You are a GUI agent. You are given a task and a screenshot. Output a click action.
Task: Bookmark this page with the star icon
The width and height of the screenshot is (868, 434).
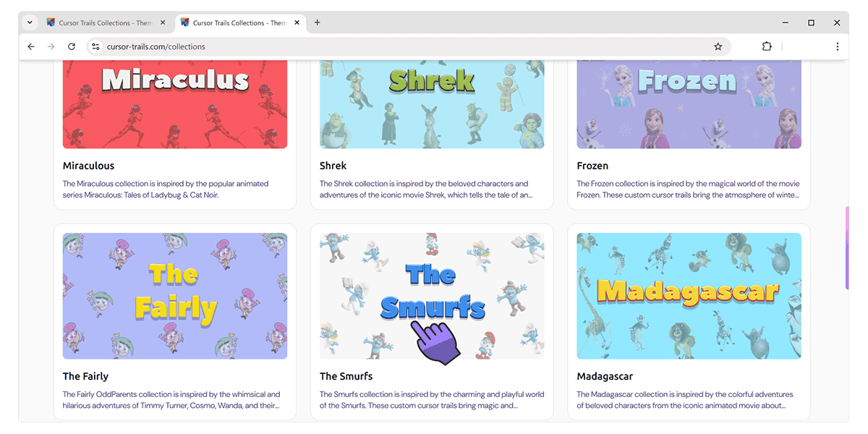[x=718, y=46]
